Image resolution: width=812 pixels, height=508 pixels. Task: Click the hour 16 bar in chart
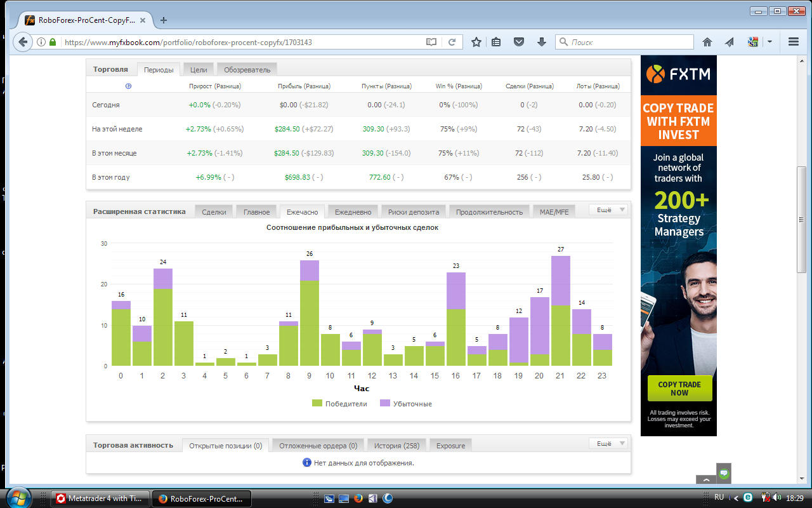[456, 319]
